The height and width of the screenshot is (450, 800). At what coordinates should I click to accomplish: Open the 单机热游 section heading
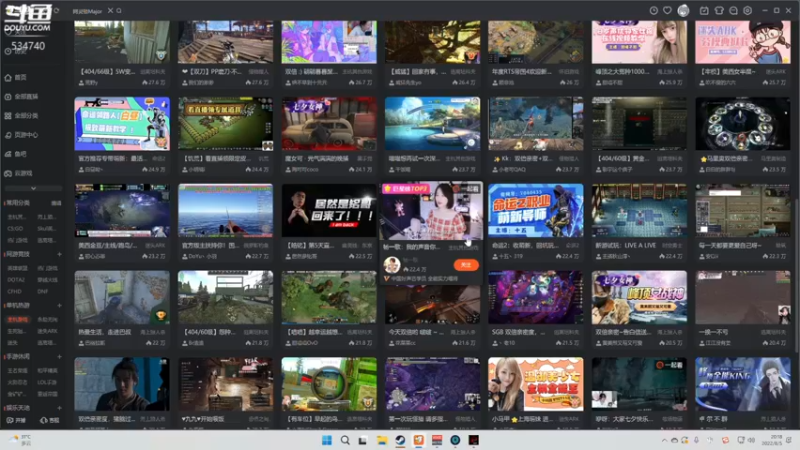coord(18,306)
